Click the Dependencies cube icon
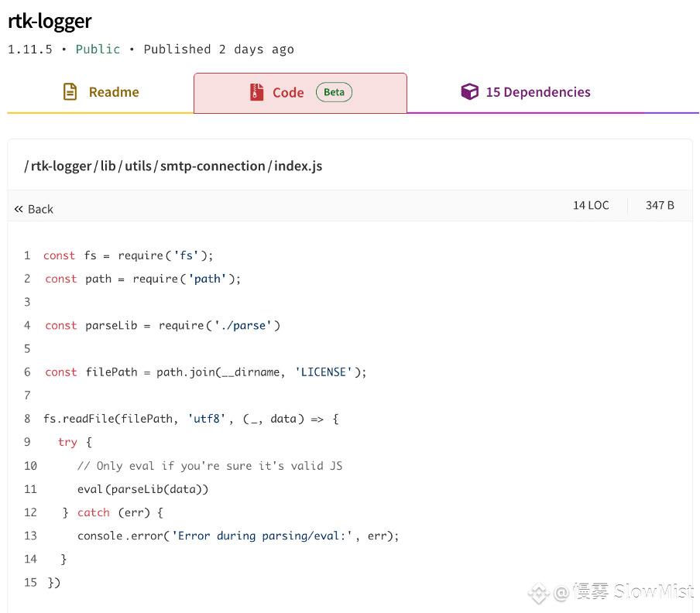This screenshot has height=613, width=700. click(470, 91)
